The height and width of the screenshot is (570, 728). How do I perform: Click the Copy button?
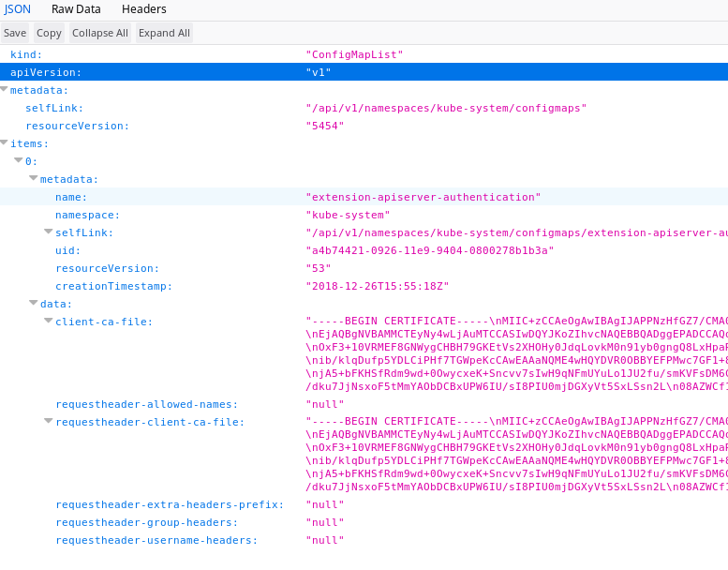pos(49,33)
